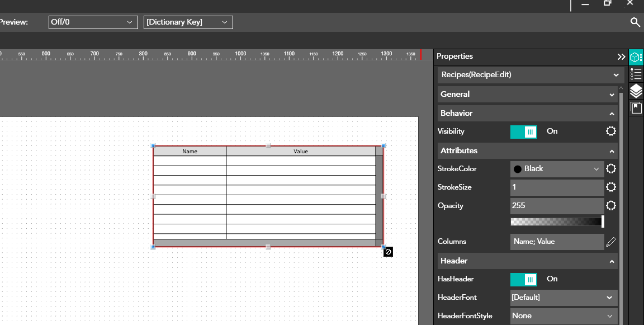The image size is (644, 325).
Task: Open dynamic settings for Opacity
Action: tap(611, 206)
